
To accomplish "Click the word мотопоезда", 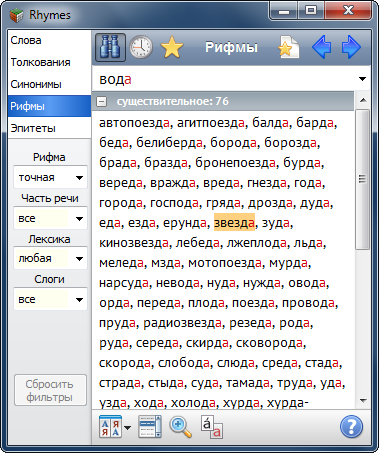I will (x=225, y=263).
